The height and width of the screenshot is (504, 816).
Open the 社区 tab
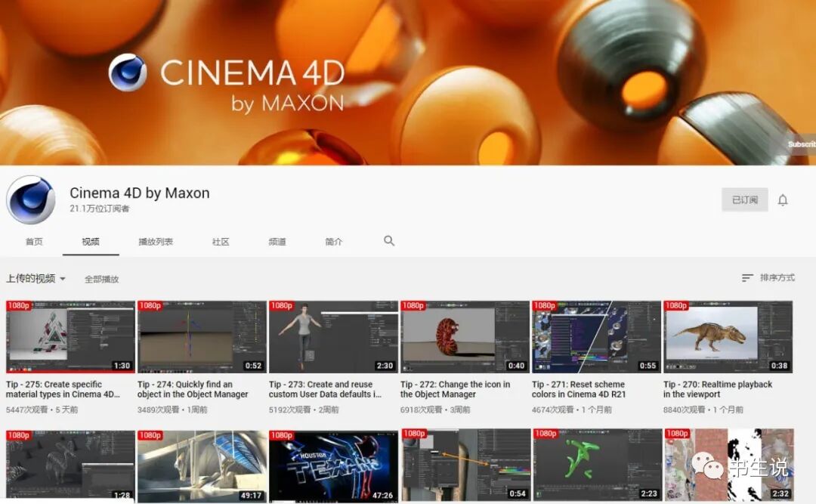click(220, 240)
